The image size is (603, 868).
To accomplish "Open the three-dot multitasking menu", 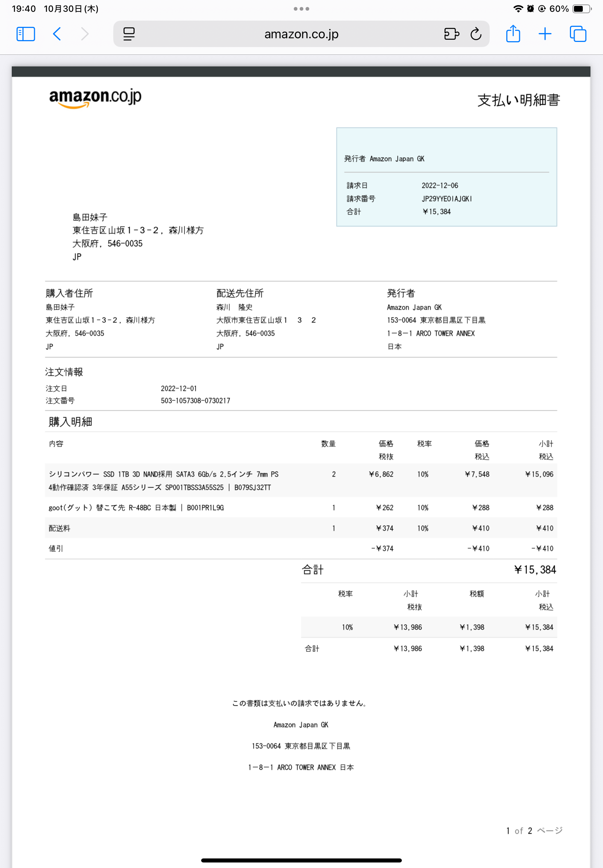I will click(301, 9).
